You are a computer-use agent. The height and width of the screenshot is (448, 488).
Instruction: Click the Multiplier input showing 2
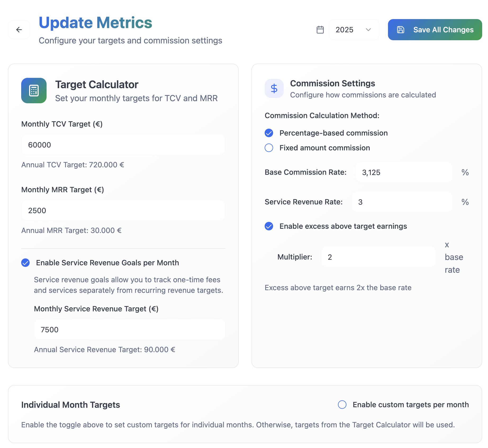pyautogui.click(x=378, y=257)
